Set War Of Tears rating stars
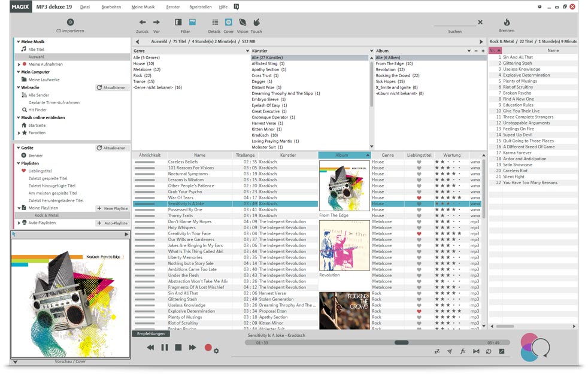The image size is (588, 377). point(448,198)
